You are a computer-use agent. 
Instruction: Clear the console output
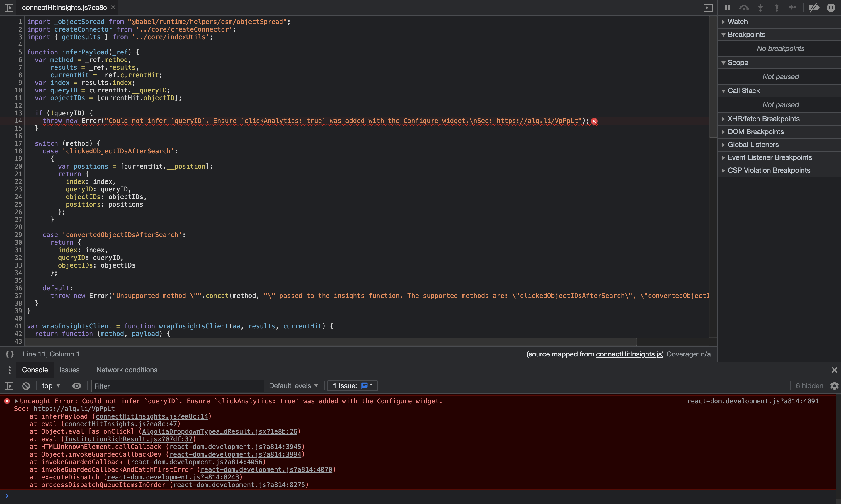[x=26, y=386]
